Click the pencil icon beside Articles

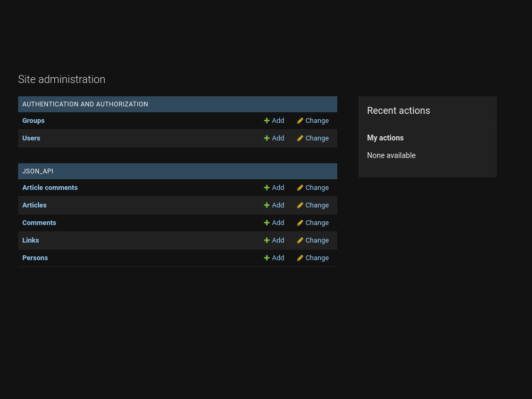(x=300, y=205)
